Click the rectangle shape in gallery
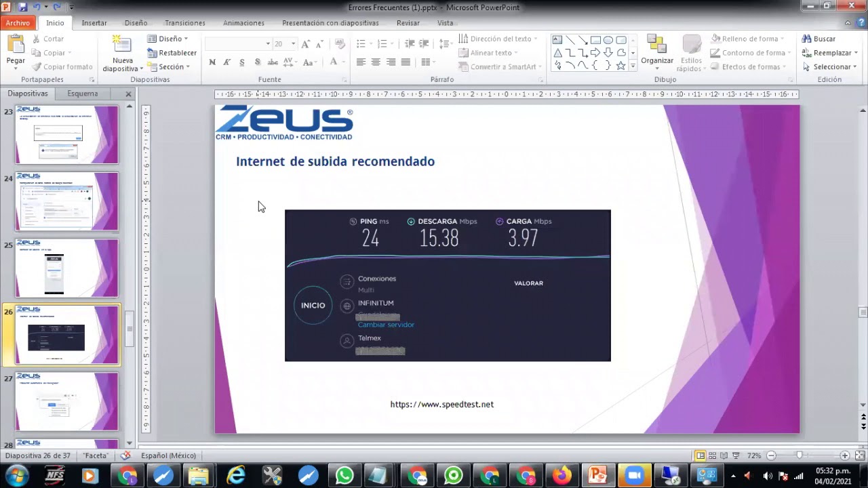This screenshot has width=868, height=488. [x=595, y=40]
